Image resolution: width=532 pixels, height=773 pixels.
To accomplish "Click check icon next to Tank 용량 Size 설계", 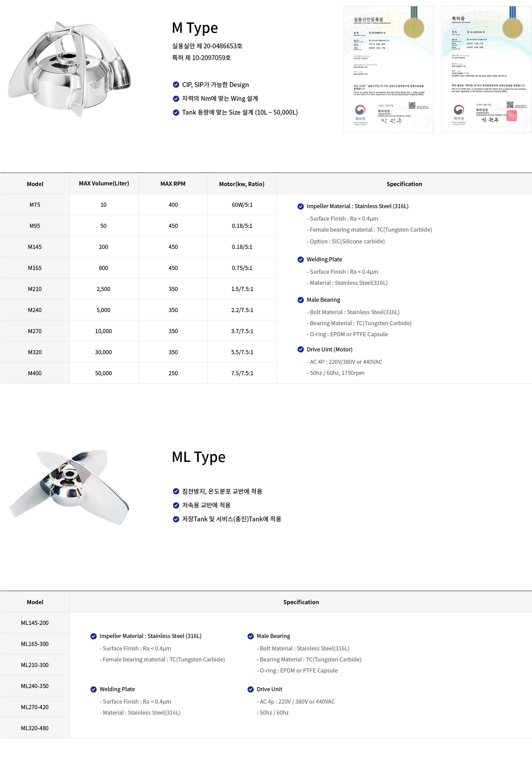I will pos(176,112).
